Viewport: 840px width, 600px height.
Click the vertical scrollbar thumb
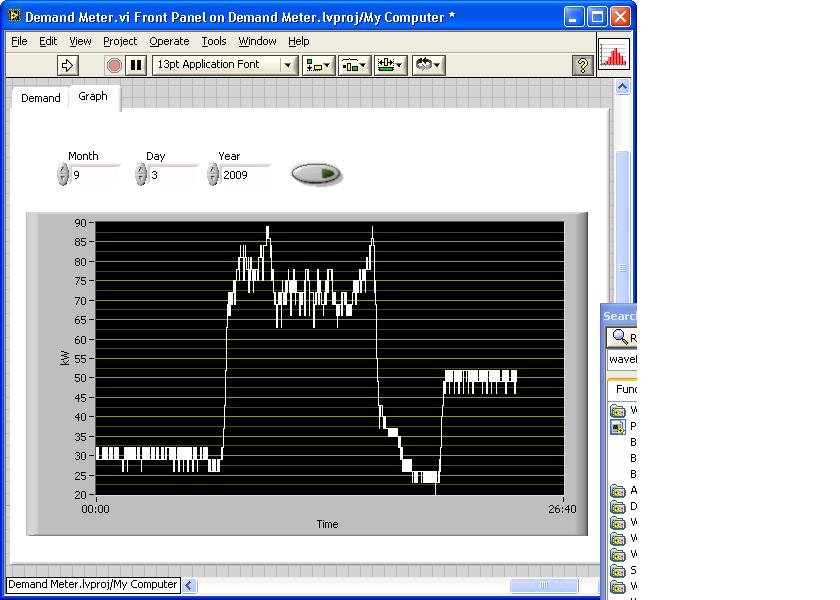click(x=622, y=228)
